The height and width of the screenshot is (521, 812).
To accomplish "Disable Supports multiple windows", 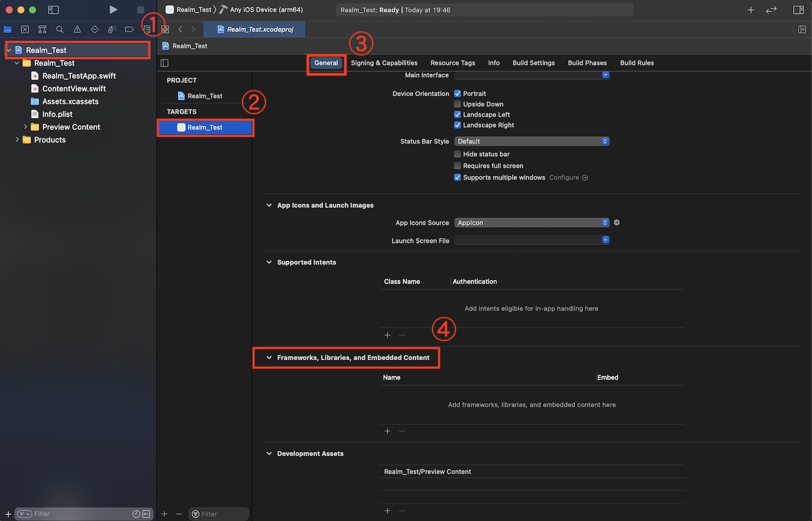I will [x=457, y=178].
